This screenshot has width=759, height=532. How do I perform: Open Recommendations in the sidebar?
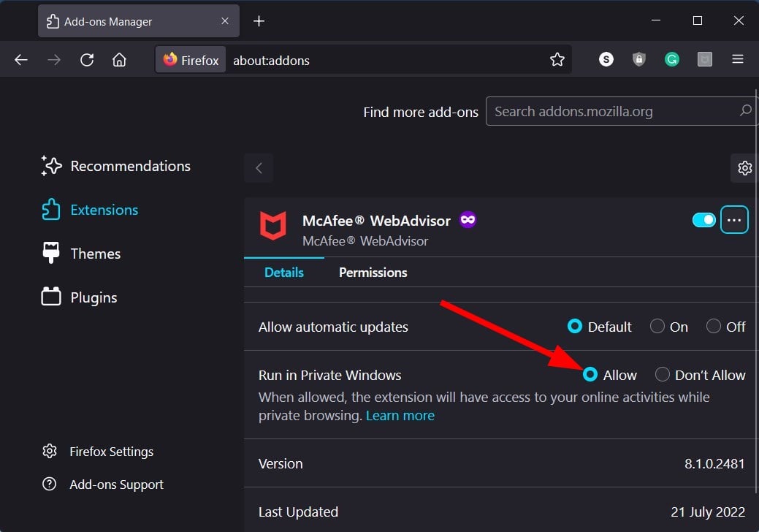[115, 166]
